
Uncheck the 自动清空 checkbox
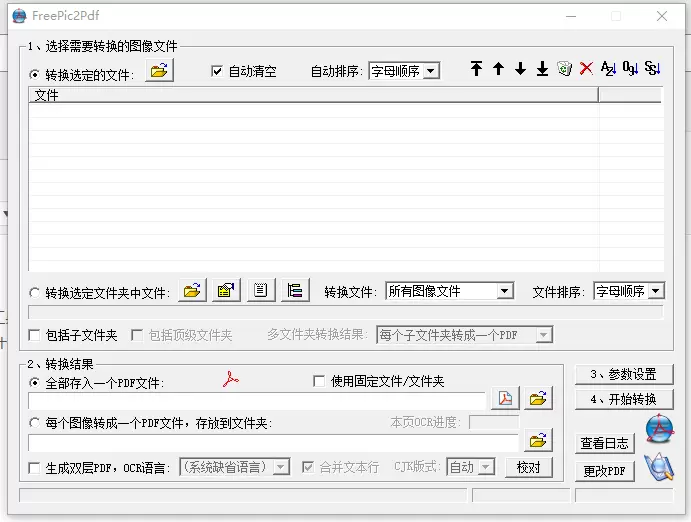coord(216,71)
